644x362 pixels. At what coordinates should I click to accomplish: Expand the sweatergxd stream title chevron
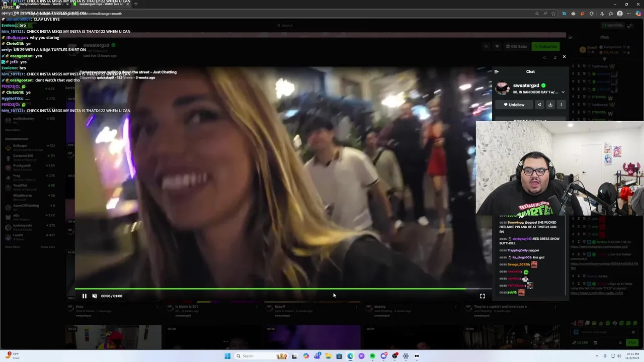[x=562, y=93]
